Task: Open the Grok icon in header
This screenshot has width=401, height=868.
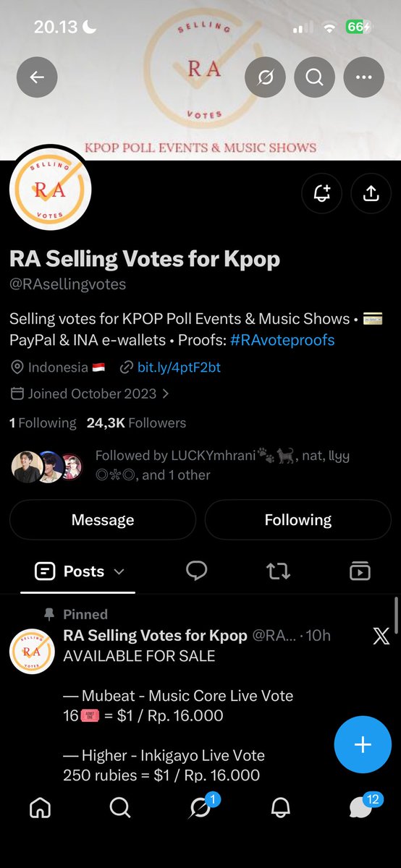Action: [x=266, y=77]
